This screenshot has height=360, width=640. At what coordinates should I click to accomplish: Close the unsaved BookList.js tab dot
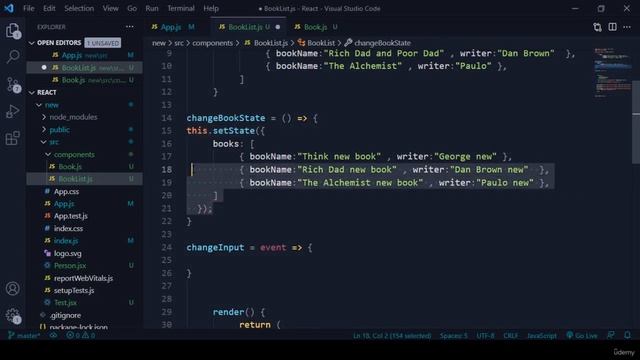(x=278, y=27)
